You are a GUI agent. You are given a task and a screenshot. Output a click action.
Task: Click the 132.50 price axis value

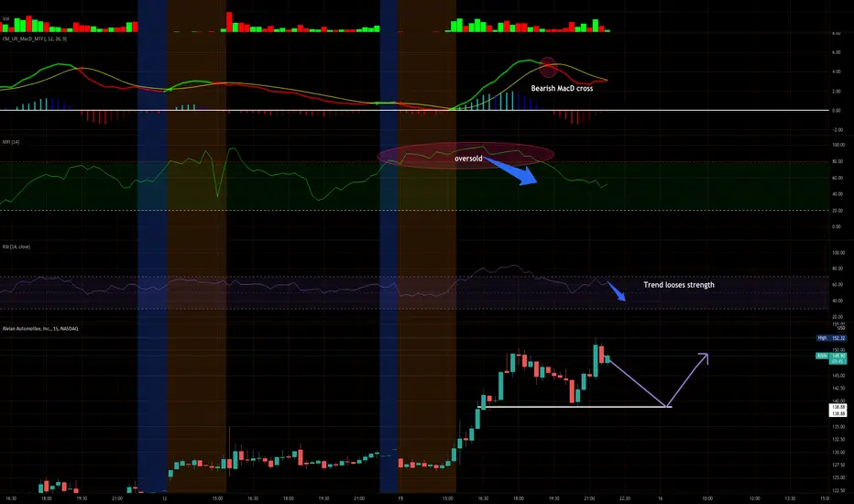click(x=838, y=439)
